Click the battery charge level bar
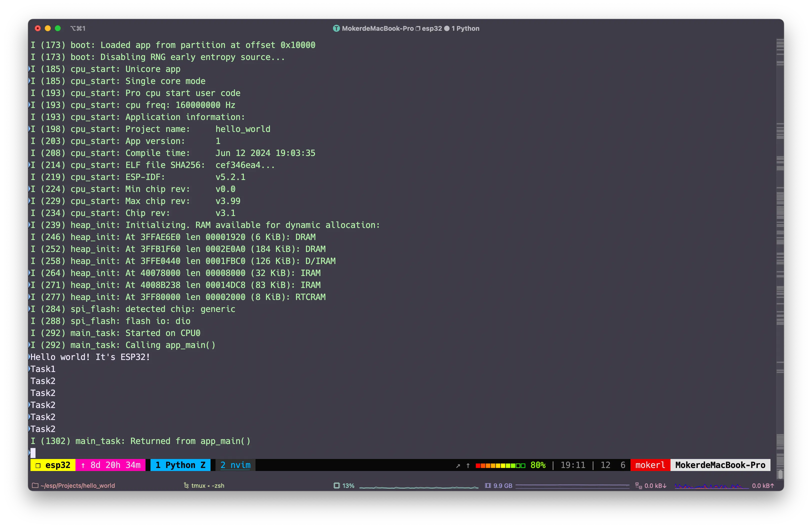Viewport: 812px width, 528px height. coord(500,465)
